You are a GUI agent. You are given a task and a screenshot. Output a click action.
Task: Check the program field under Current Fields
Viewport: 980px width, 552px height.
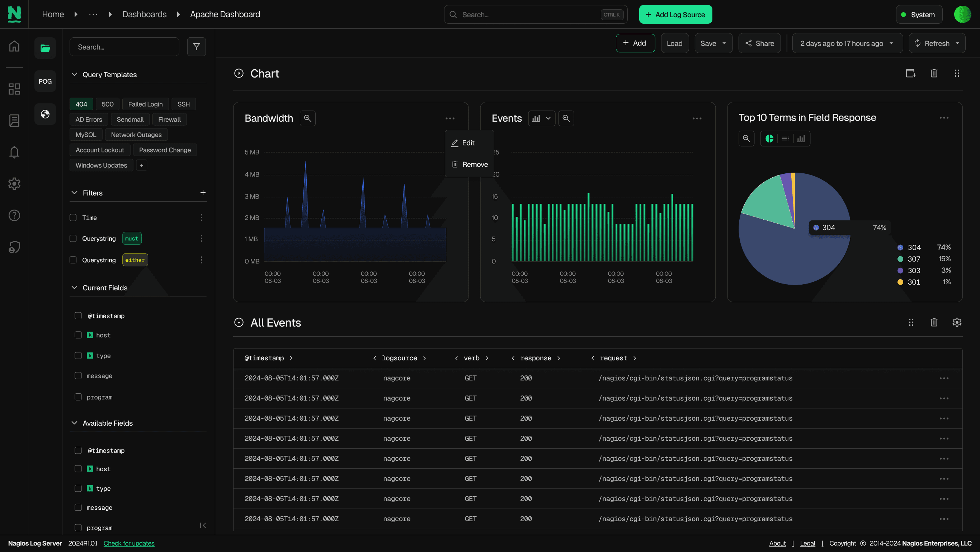[x=78, y=397]
